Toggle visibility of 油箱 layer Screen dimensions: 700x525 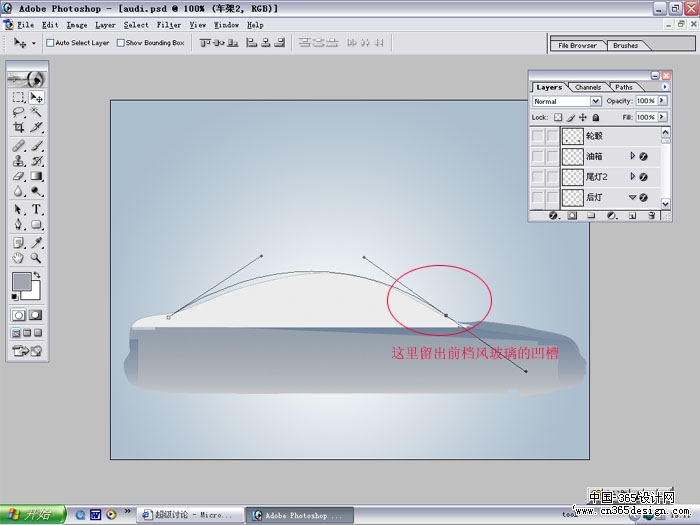point(538,157)
